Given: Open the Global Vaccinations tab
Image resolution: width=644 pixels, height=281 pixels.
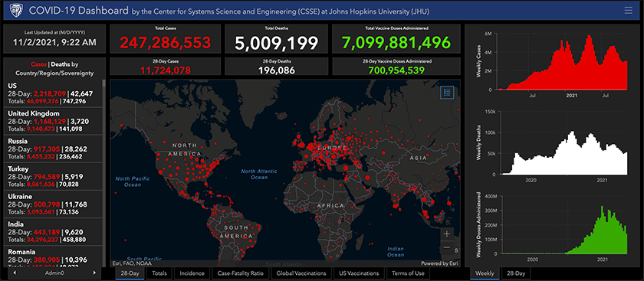Looking at the screenshot, I should point(301,273).
